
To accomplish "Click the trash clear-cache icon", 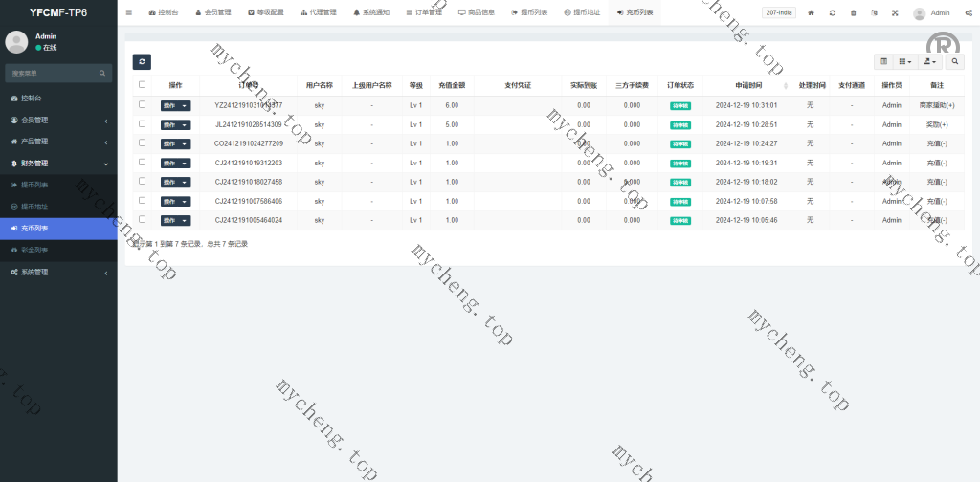I will (x=853, y=13).
